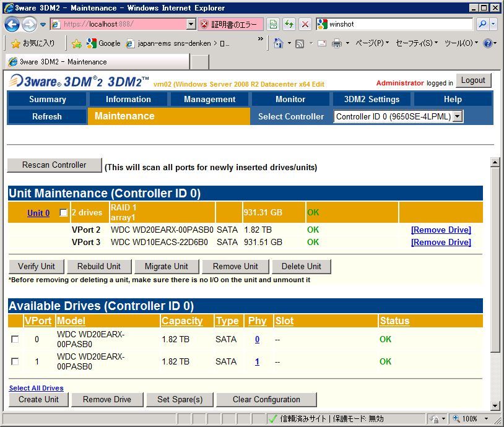Viewport: 504px width, 427px height.
Task: Click Add to Favorites bar star icon
Action: tap(77, 44)
